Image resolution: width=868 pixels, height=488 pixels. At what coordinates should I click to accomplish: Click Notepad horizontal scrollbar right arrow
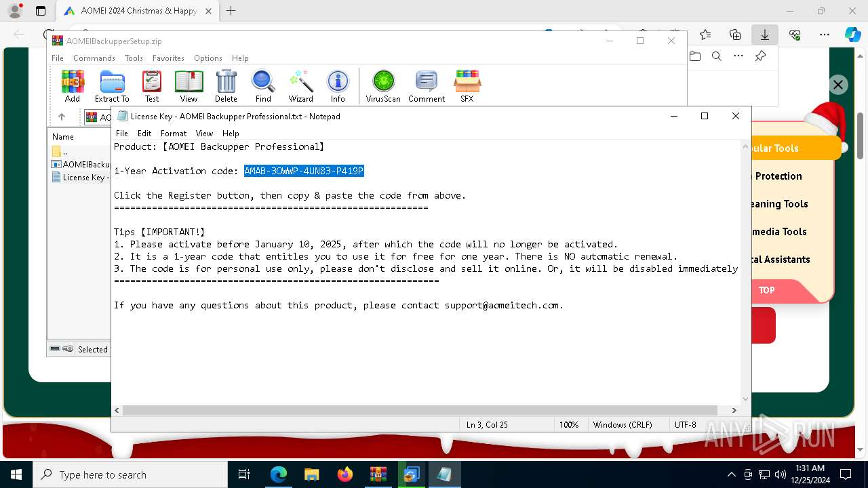point(734,410)
